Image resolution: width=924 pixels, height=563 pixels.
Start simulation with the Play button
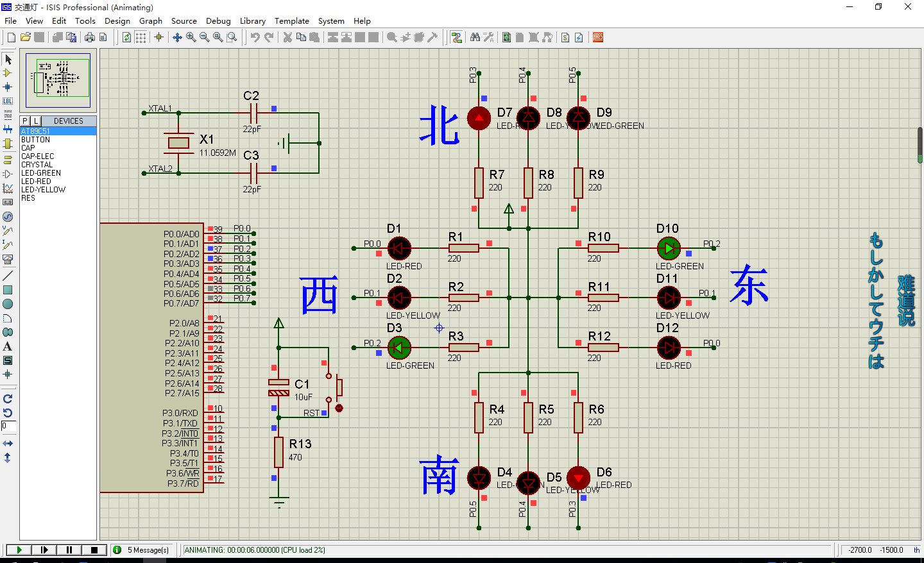(x=19, y=550)
